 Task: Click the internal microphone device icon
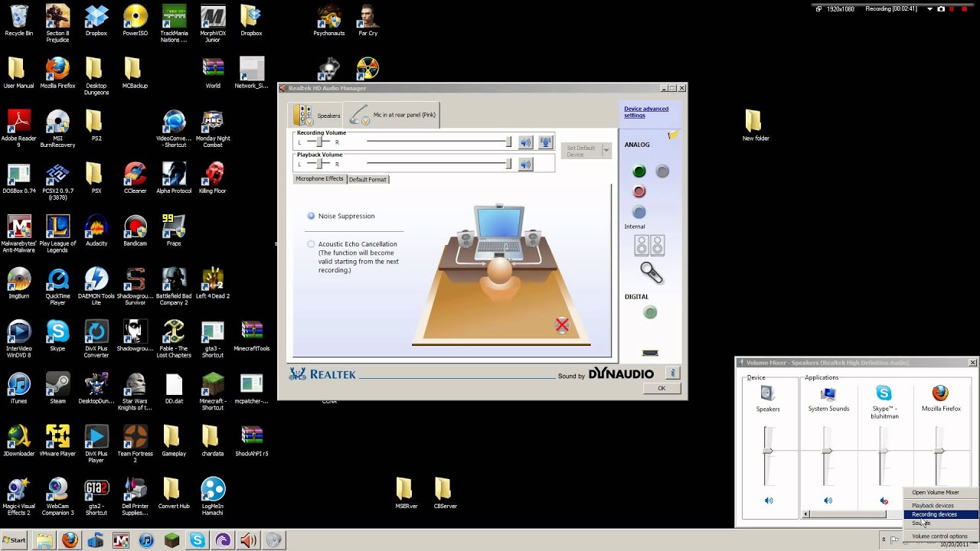pos(651,272)
